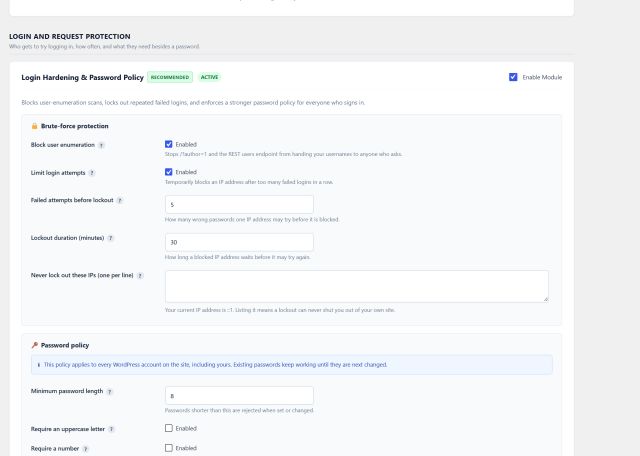
Task: Open help icon for Require a number
Action: coord(85,449)
